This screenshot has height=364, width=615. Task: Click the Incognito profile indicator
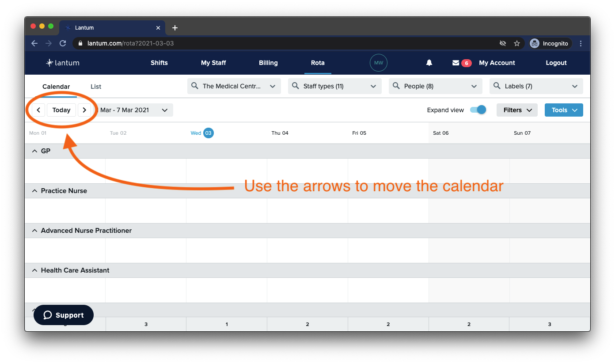(550, 43)
